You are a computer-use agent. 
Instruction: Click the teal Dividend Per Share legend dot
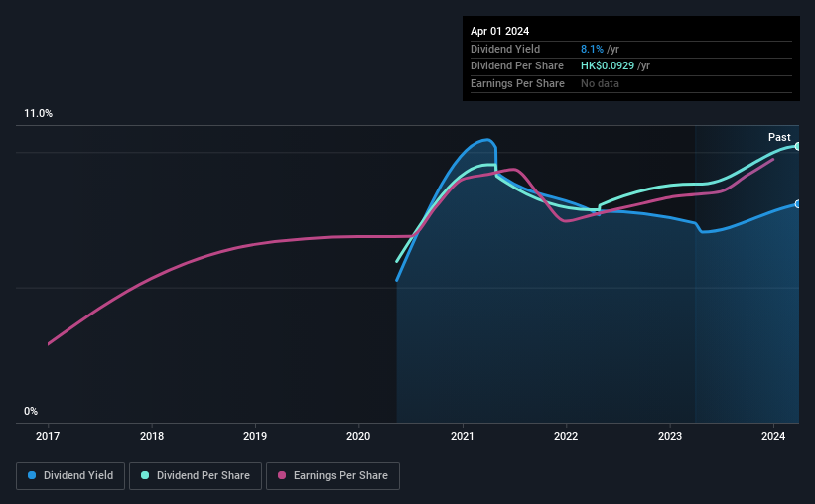[x=145, y=475]
